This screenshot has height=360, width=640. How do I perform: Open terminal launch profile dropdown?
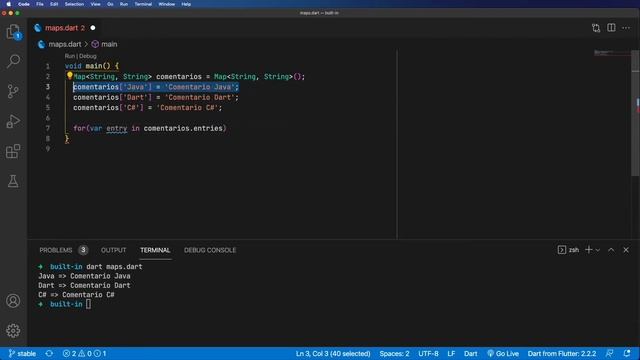[x=598, y=250]
